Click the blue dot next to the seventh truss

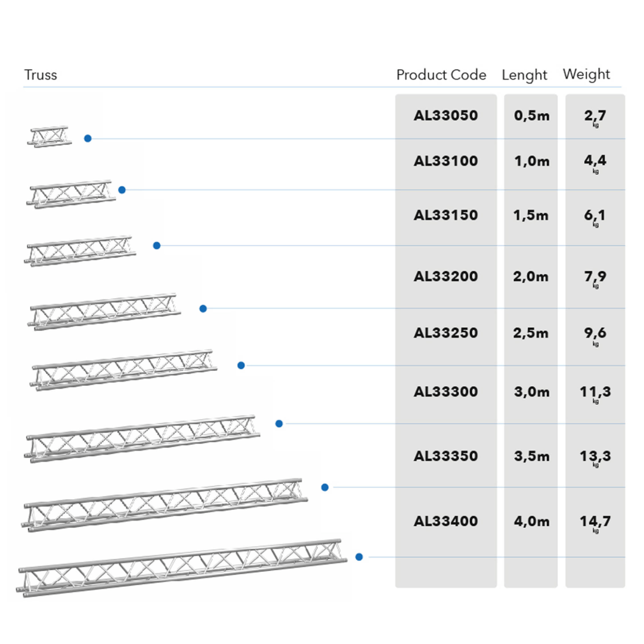(325, 487)
